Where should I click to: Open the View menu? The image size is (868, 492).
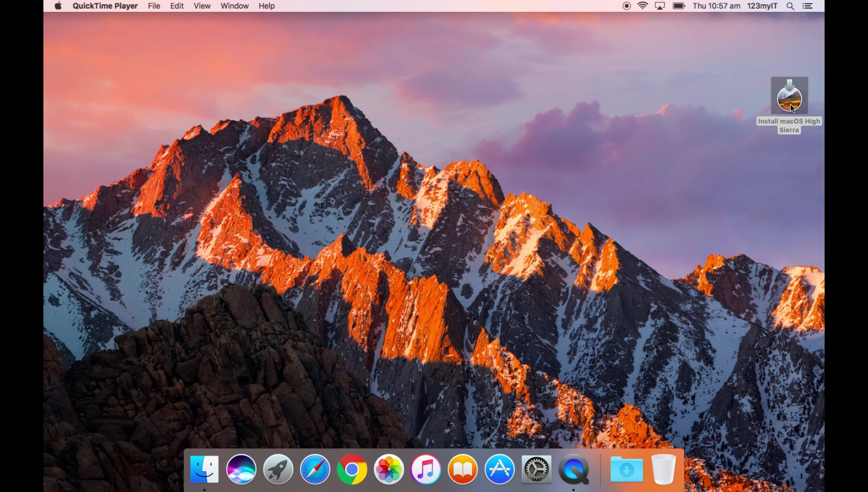click(202, 6)
